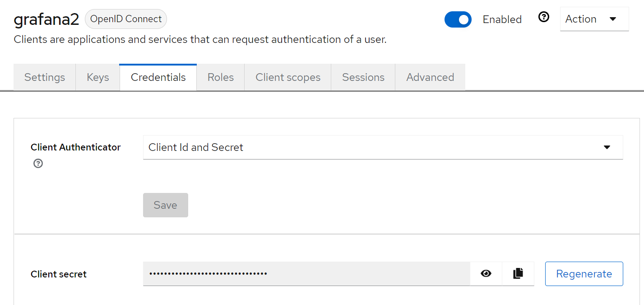Switch to the Advanced tab
The height and width of the screenshot is (305, 644).
coord(430,77)
